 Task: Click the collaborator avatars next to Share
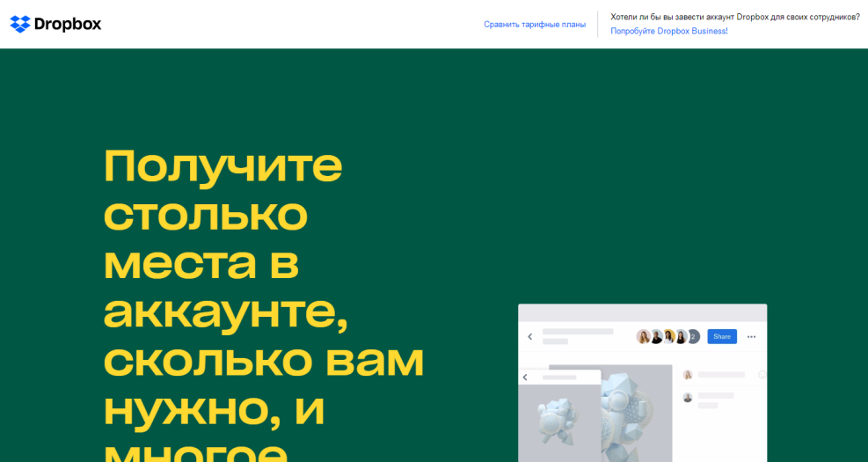click(668, 336)
